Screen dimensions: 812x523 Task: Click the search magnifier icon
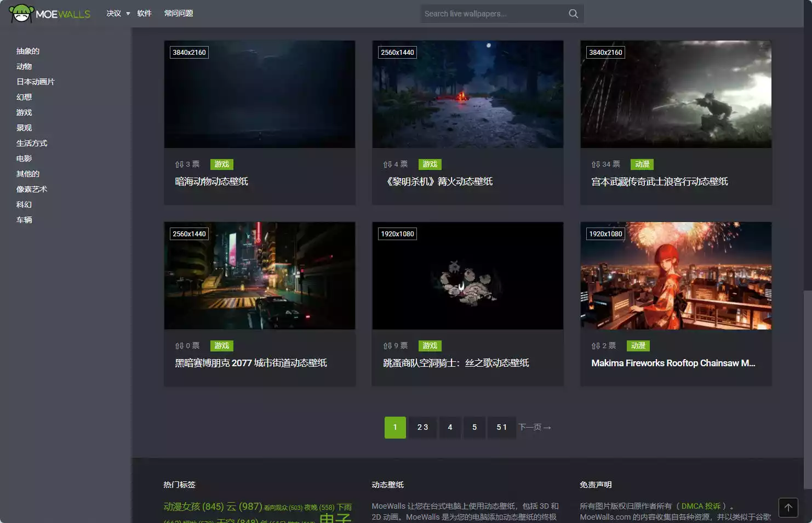point(573,14)
